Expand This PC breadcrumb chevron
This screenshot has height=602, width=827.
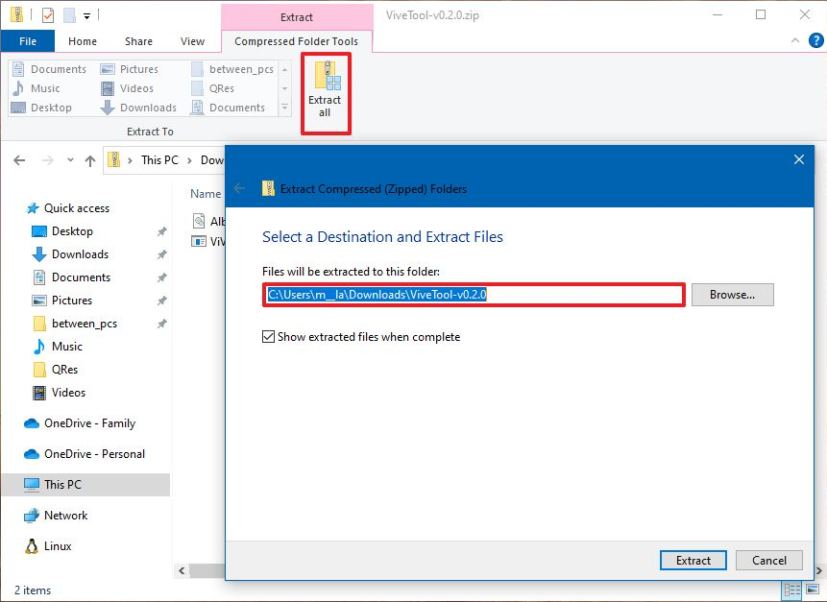(x=189, y=160)
